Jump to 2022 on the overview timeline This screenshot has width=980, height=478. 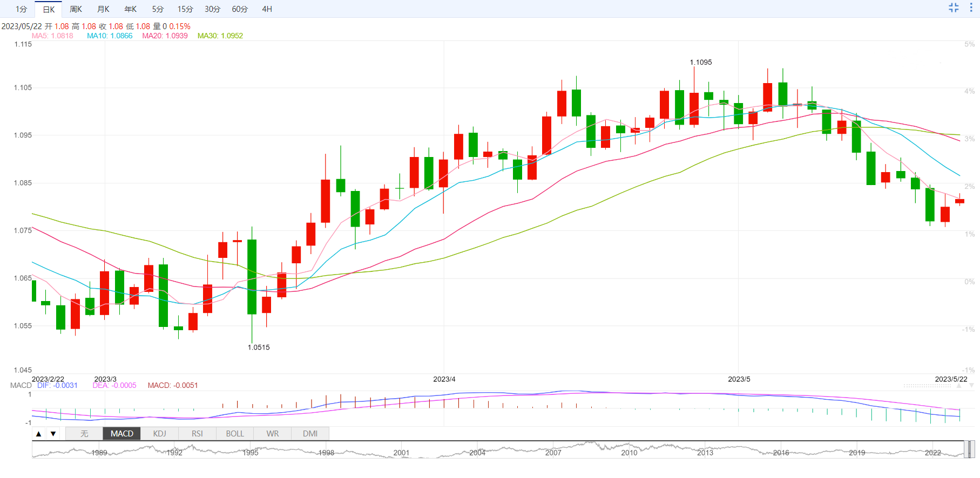(932, 453)
